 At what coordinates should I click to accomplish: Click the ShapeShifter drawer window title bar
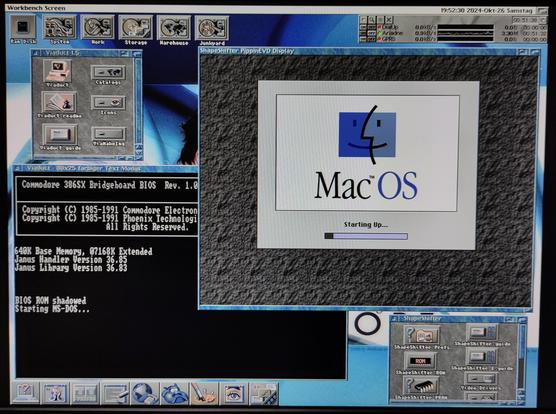(x=458, y=319)
